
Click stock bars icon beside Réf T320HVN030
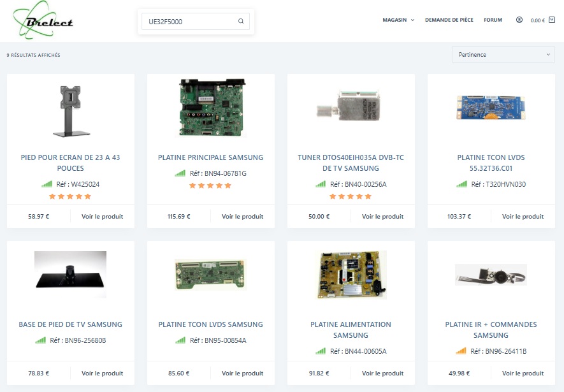[x=461, y=184]
